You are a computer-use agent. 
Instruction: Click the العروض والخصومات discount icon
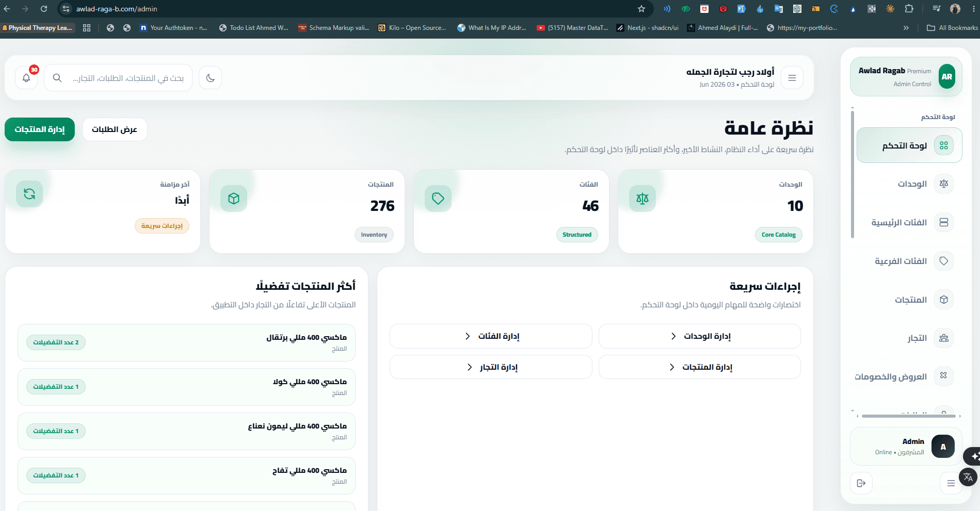pyautogui.click(x=944, y=376)
